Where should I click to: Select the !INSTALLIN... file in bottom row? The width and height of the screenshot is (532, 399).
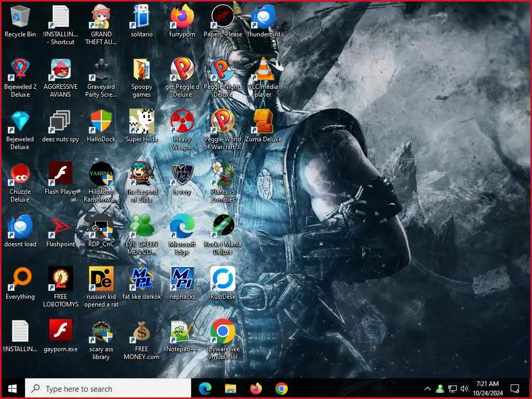(x=20, y=337)
